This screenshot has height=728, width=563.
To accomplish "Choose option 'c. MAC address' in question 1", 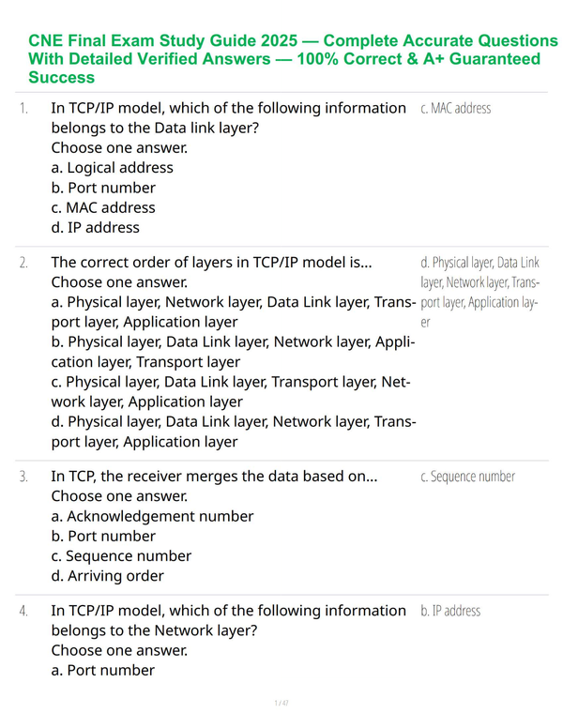I will (103, 207).
